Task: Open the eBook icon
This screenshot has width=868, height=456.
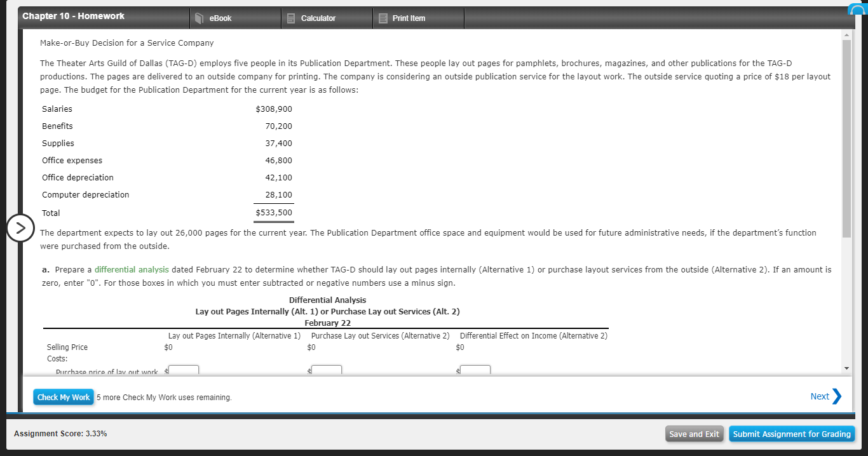Action: point(199,18)
